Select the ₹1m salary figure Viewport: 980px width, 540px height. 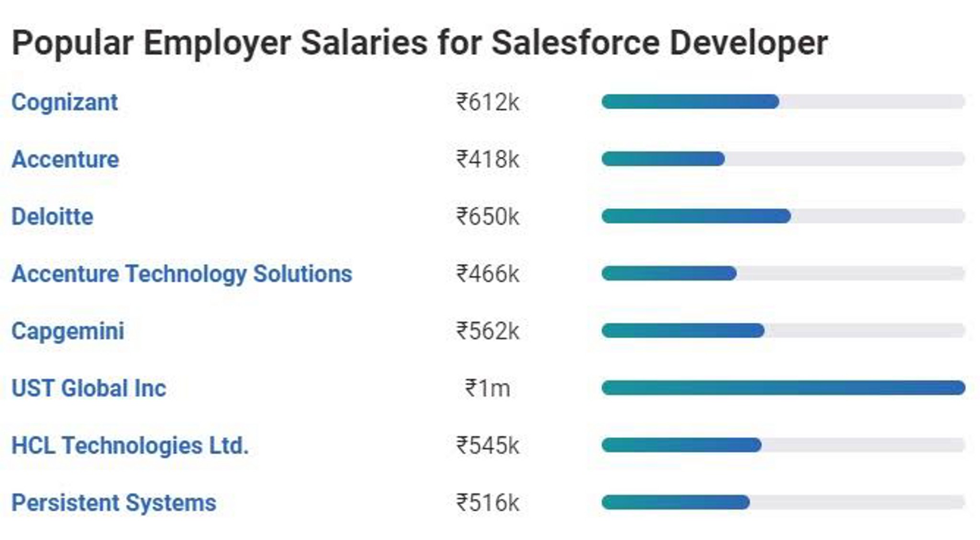[x=488, y=388]
